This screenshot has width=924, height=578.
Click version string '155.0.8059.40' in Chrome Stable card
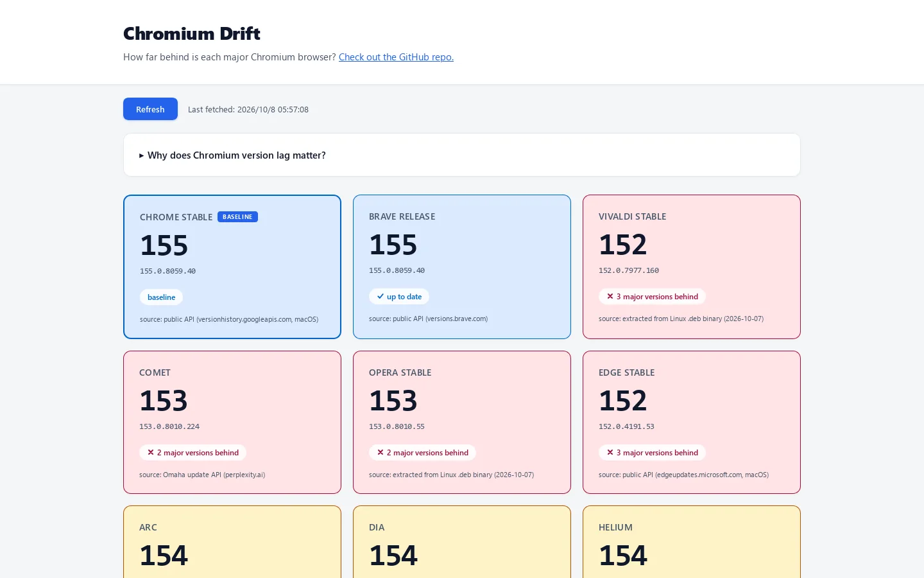point(167,271)
